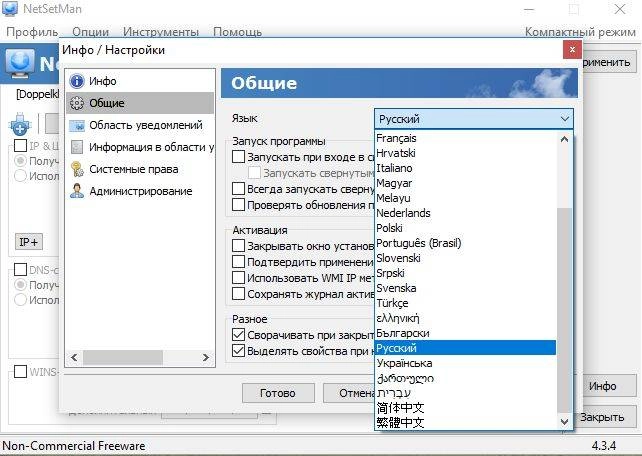Open the Системные права settings section
The width and height of the screenshot is (642, 456).
(140, 169)
